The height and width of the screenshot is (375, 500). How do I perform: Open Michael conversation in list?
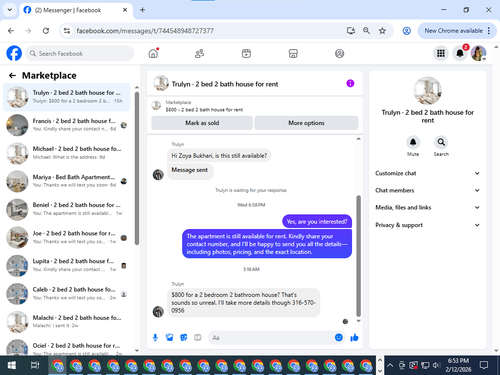pyautogui.click(x=67, y=153)
